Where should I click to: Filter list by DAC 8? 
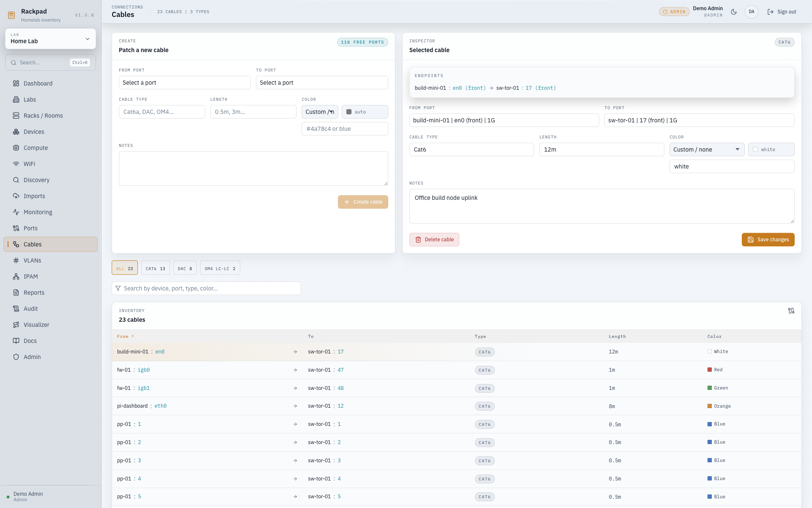click(185, 268)
